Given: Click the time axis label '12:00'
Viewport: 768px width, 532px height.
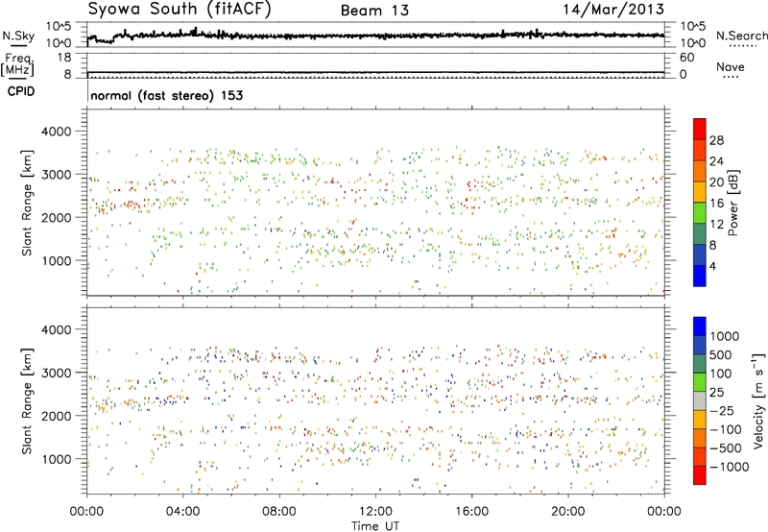Looking at the screenshot, I should [375, 511].
